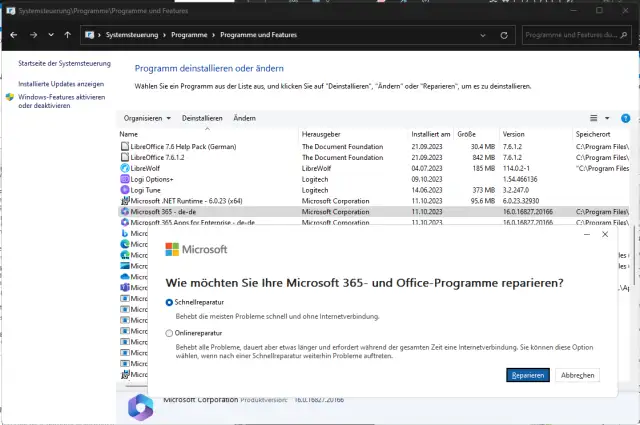Screen dimensions: 640x425
Task: Go up one folder level with arrow
Action: tap(67, 34)
